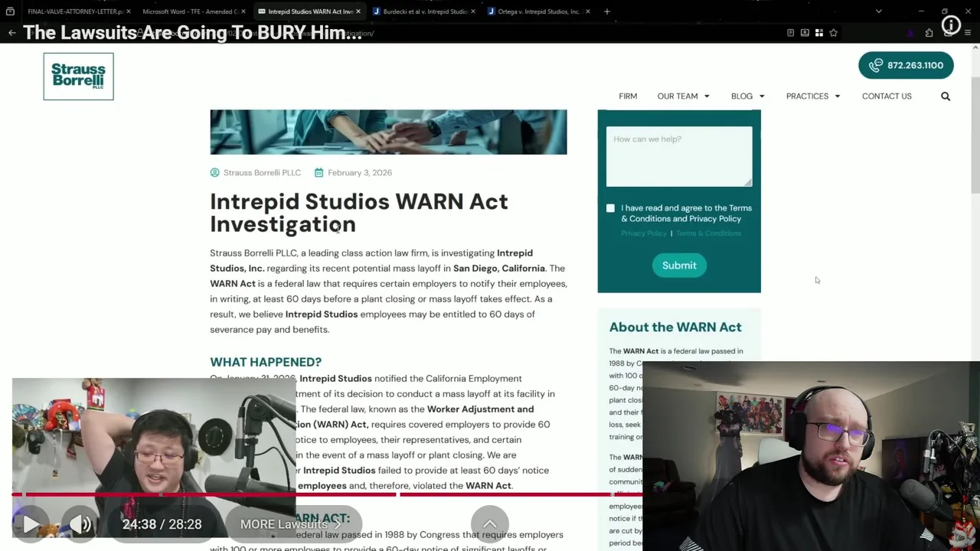
Task: Select the Intrepid Studios WARN Act tab
Action: pyautogui.click(x=310, y=11)
